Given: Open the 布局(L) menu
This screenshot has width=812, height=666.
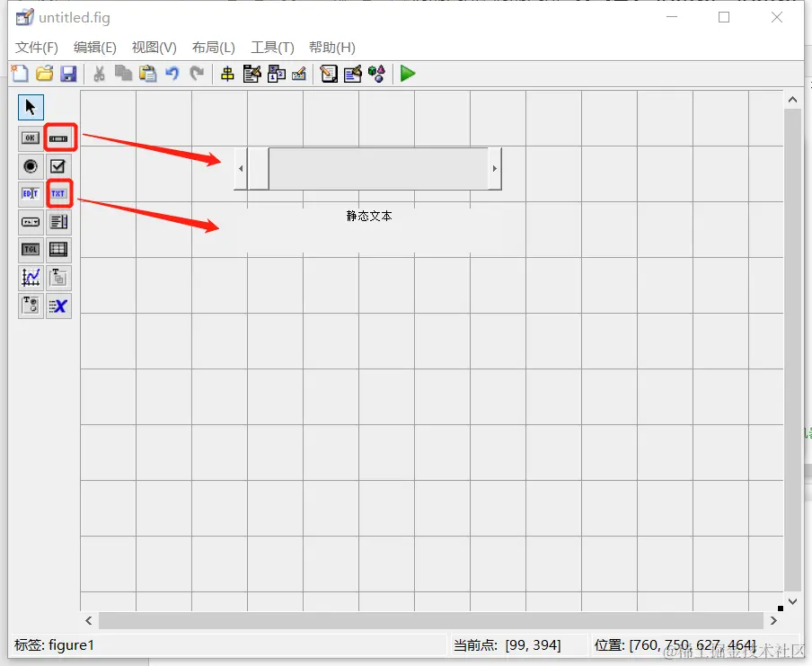Looking at the screenshot, I should point(214,47).
